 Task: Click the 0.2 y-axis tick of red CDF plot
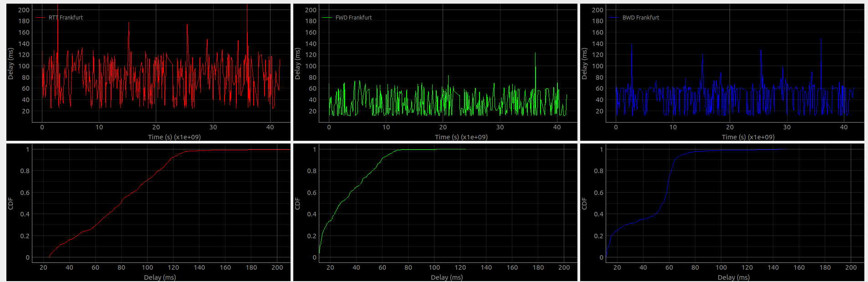pos(25,236)
